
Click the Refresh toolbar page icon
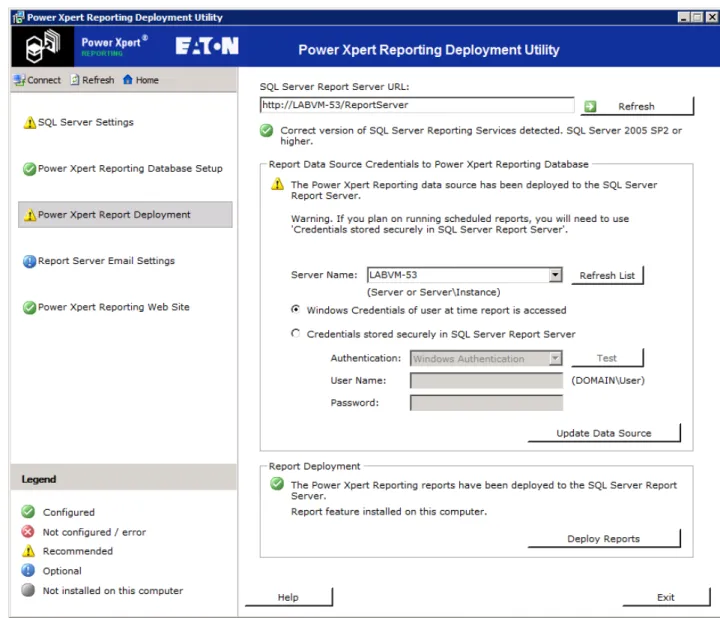pos(75,80)
